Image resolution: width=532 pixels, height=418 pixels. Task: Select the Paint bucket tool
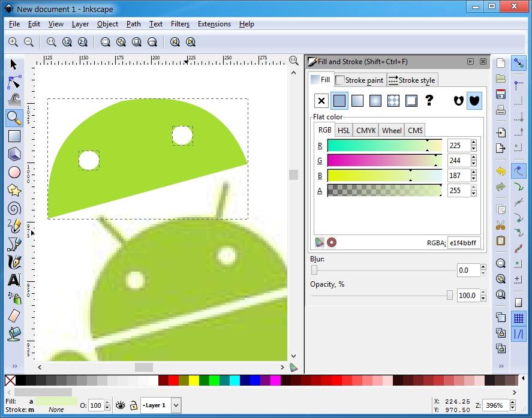[14, 334]
